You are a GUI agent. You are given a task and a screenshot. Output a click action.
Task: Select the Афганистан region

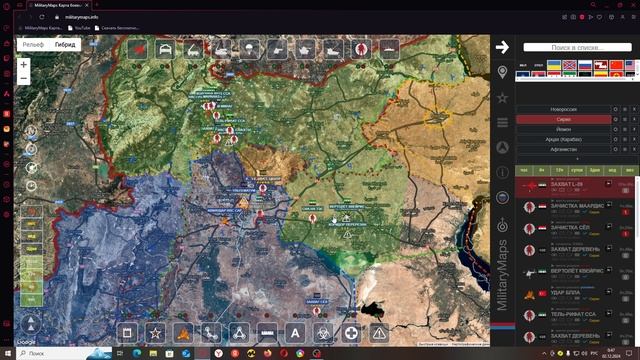coord(563,149)
